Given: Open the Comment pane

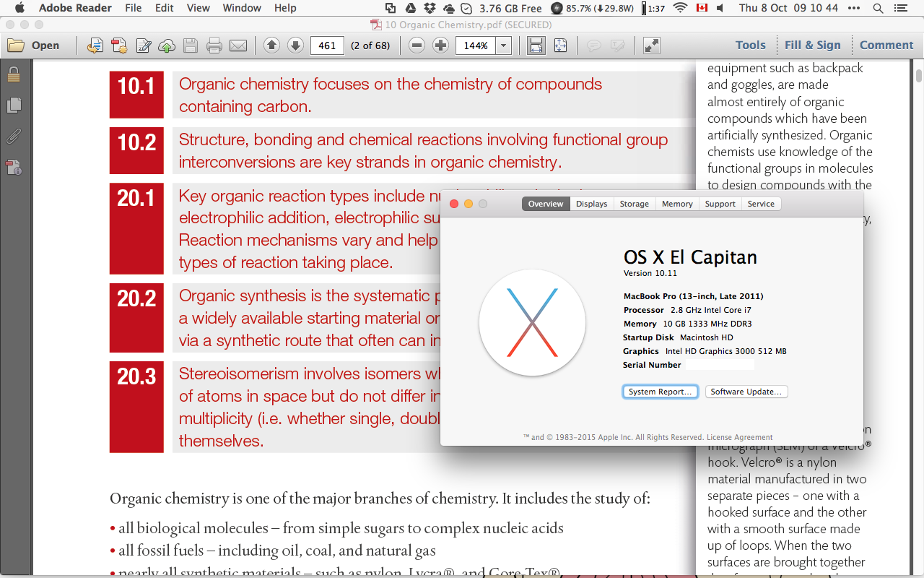Looking at the screenshot, I should (x=886, y=45).
